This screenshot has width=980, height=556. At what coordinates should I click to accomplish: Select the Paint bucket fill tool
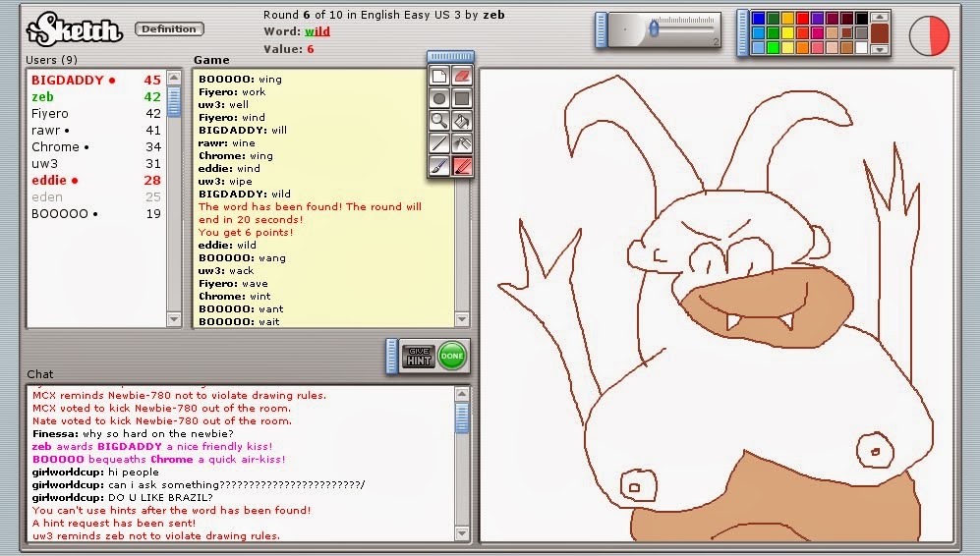pos(462,121)
